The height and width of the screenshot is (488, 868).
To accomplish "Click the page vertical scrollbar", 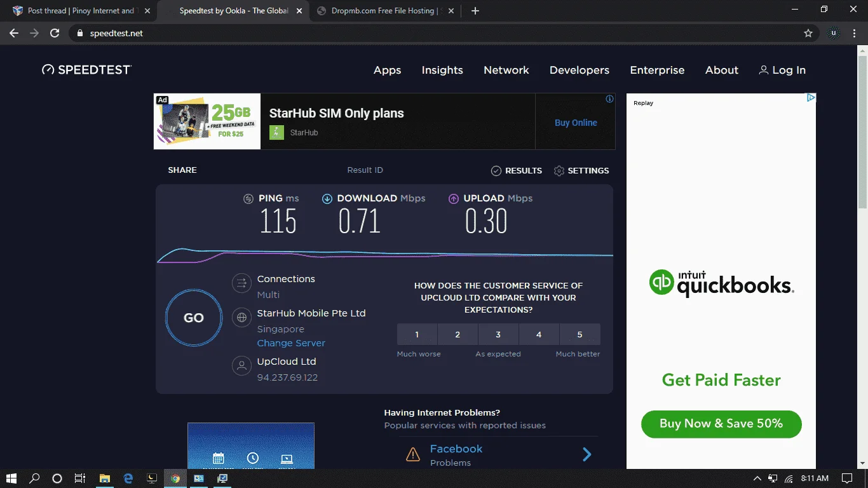I will 862,132.
